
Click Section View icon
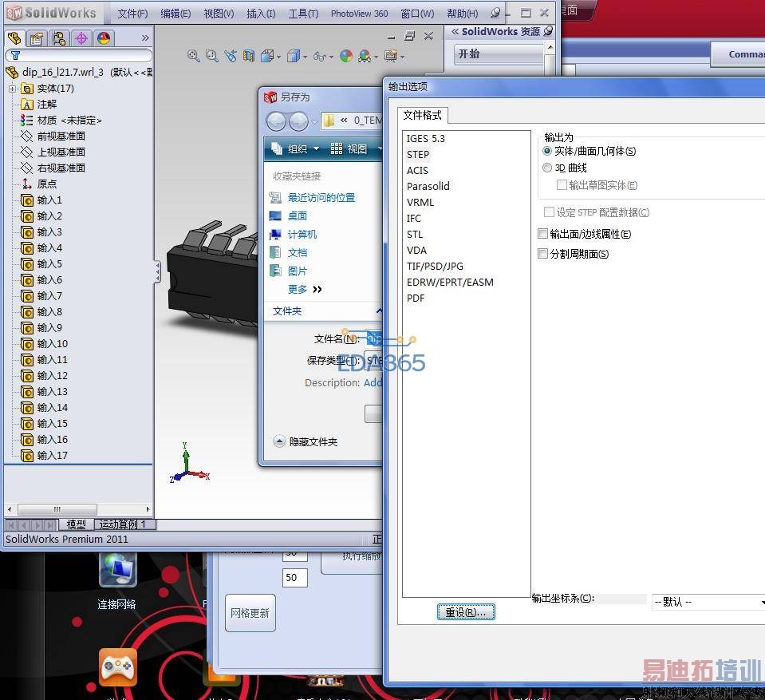click(x=249, y=56)
